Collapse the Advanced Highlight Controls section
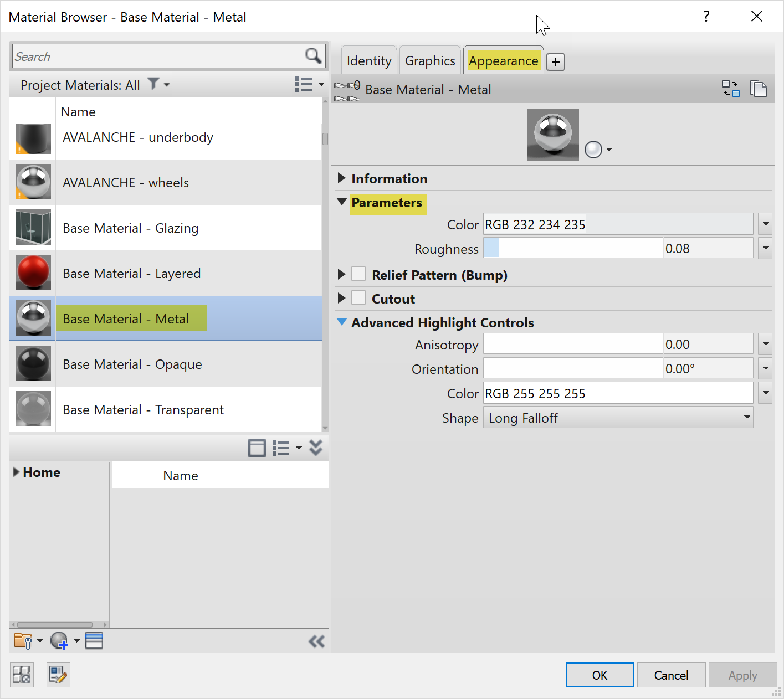The width and height of the screenshot is (784, 699). pos(341,322)
